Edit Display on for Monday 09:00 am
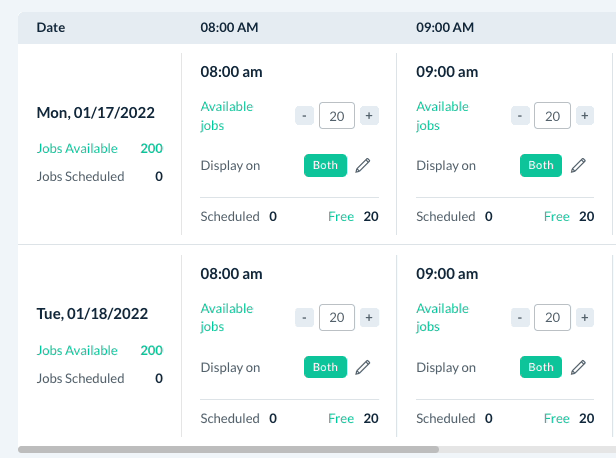 [x=579, y=166]
